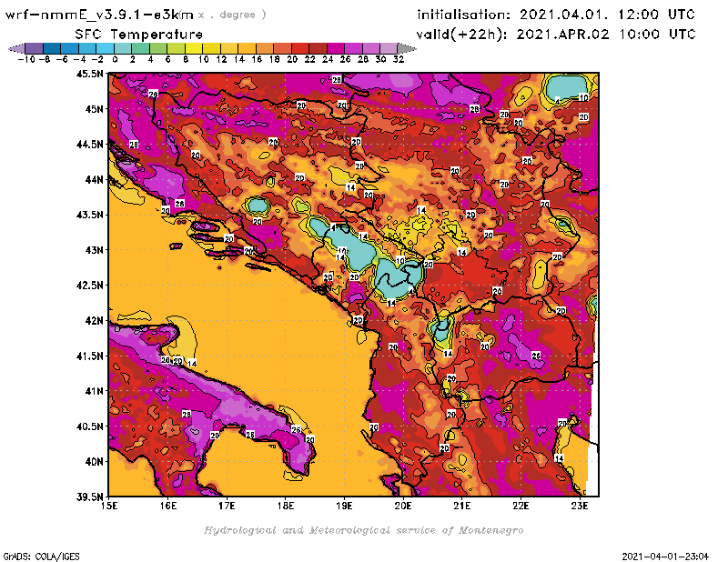
Task: Click the legend swatch between -4 and -2
Action: click(87, 48)
